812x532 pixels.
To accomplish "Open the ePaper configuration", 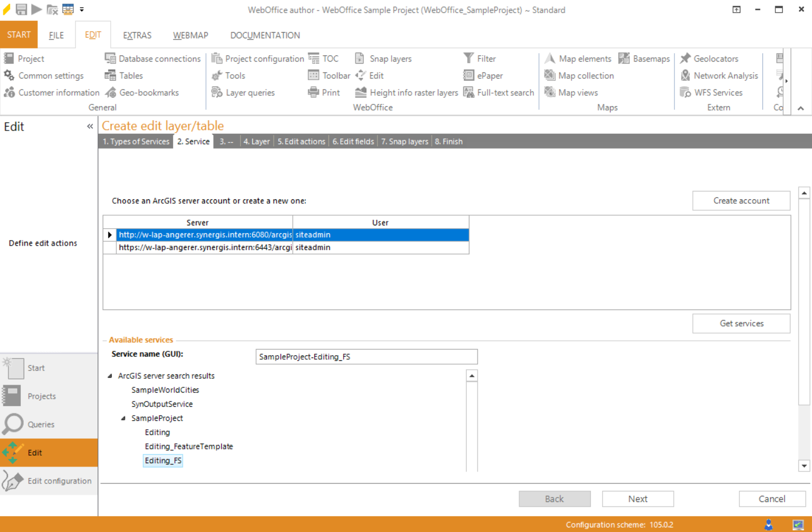I will coord(484,75).
